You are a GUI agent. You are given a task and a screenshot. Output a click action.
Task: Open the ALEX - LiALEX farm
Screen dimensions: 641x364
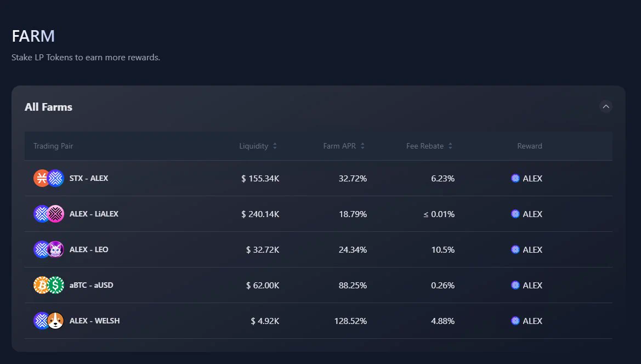pyautogui.click(x=319, y=214)
